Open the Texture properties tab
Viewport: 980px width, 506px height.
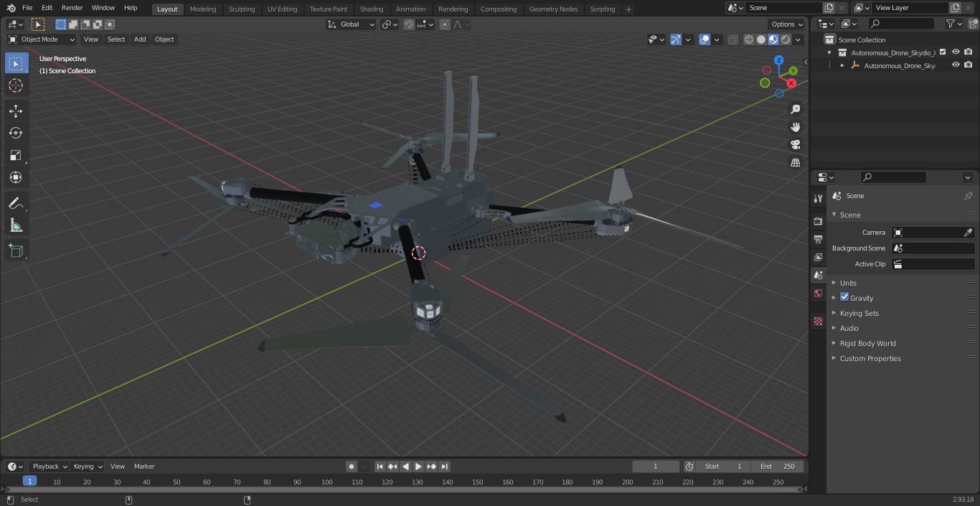pos(818,321)
